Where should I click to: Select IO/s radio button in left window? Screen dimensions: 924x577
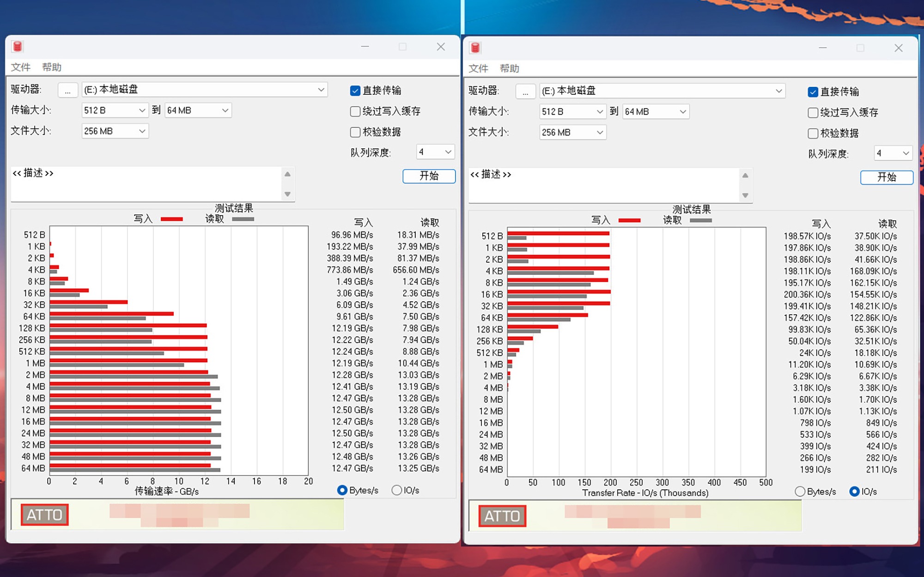tap(396, 490)
